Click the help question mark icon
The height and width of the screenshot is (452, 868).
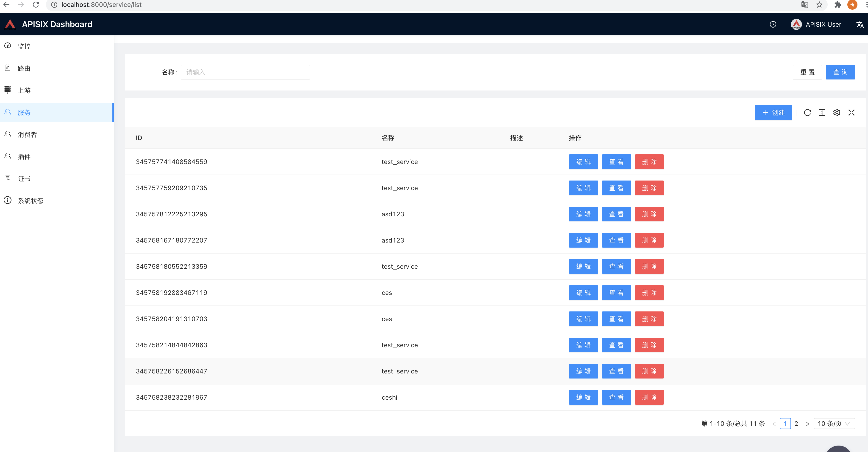pos(773,24)
